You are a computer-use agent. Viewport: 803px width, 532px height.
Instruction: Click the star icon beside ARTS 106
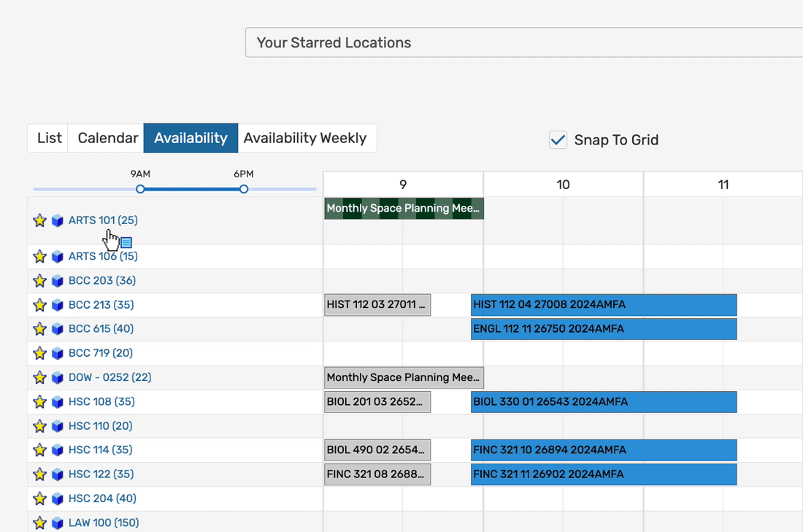click(39, 257)
